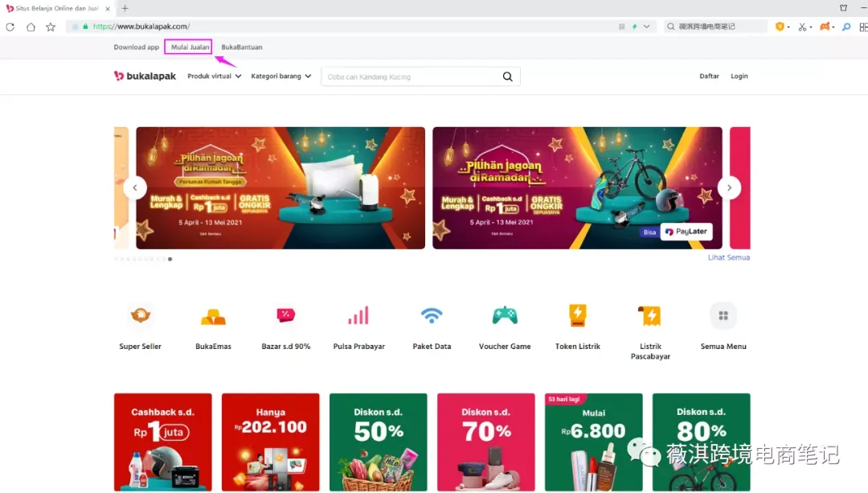Click the browser address bar URL

click(x=141, y=26)
